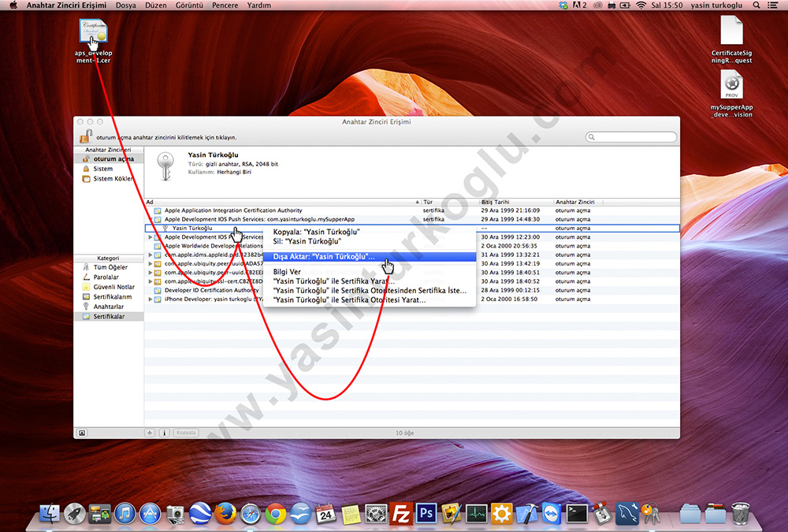This screenshot has height=532, width=788.
Task: Click the Wi-Fi status icon in menu bar
Action: tap(641, 5)
